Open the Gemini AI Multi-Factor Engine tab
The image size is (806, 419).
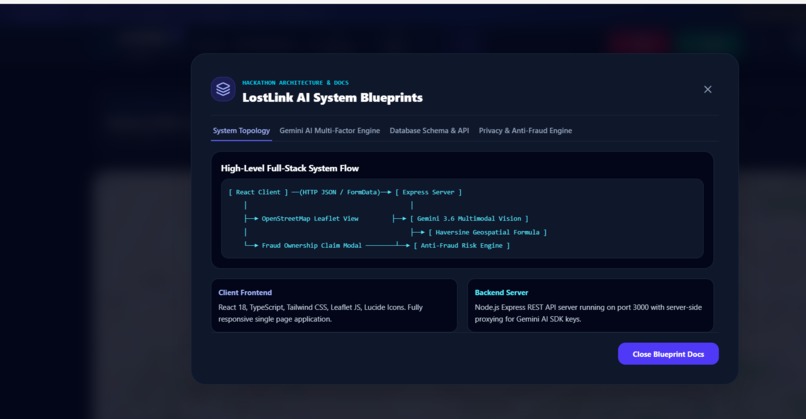coord(329,131)
